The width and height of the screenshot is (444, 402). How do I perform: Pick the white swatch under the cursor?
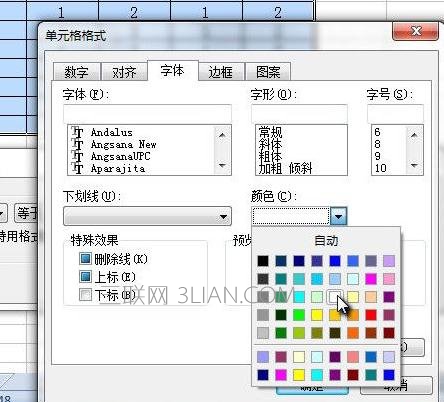(335, 297)
